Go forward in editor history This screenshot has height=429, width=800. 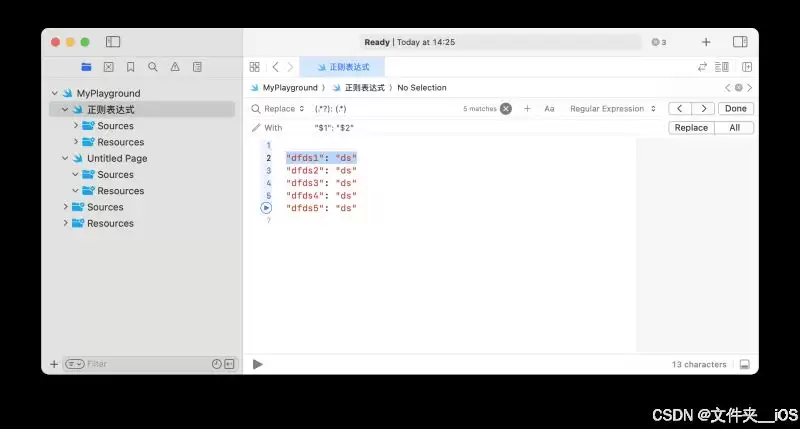tap(290, 67)
